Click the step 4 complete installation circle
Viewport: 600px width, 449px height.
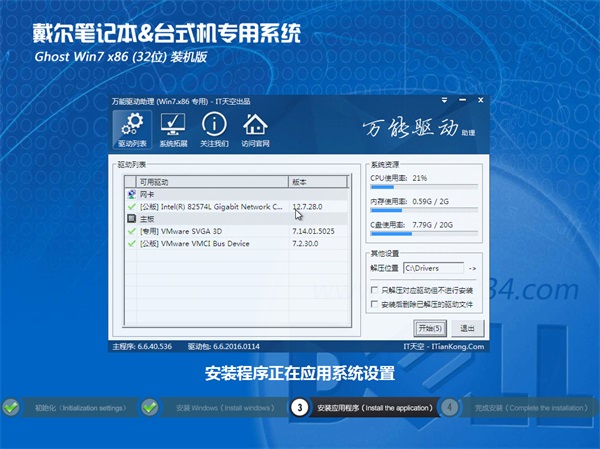[x=450, y=407]
